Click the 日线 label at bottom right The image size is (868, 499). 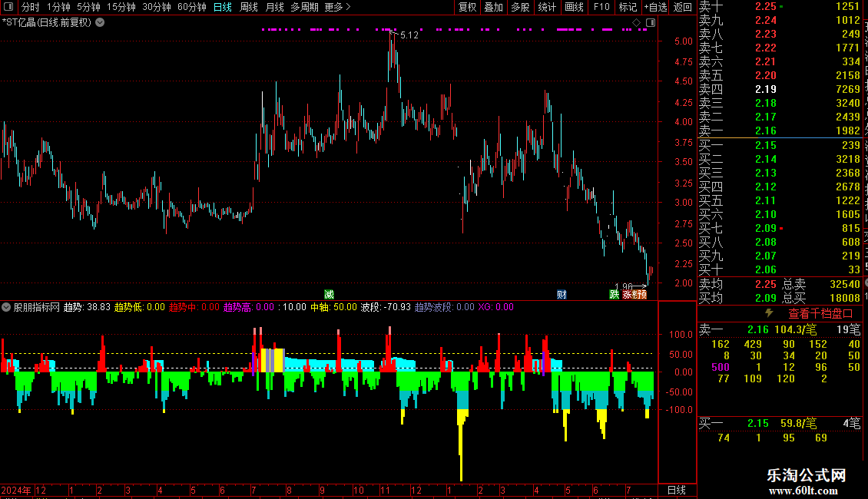click(x=677, y=490)
